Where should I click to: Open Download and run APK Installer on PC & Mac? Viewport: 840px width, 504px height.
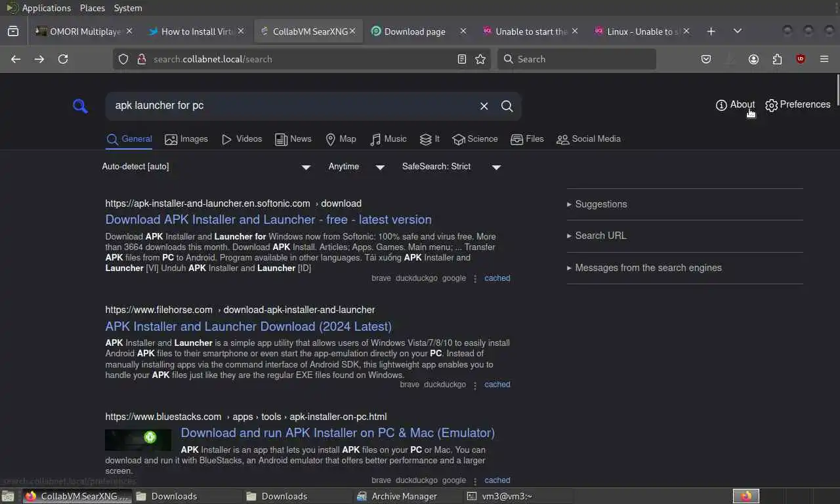(338, 433)
